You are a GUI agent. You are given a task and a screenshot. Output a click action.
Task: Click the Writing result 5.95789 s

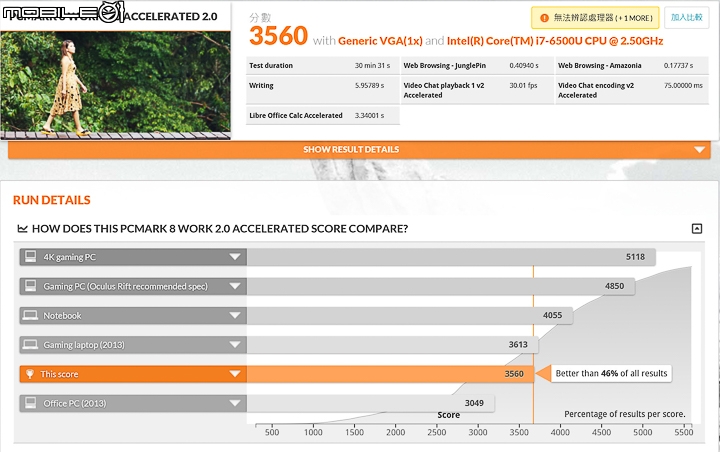coord(323,89)
